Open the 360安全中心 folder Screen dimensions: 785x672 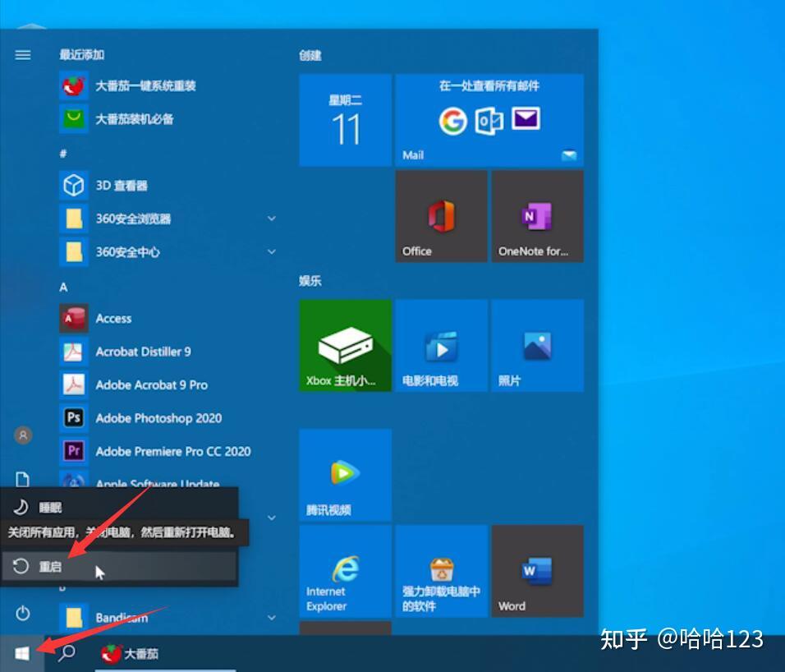[168, 252]
